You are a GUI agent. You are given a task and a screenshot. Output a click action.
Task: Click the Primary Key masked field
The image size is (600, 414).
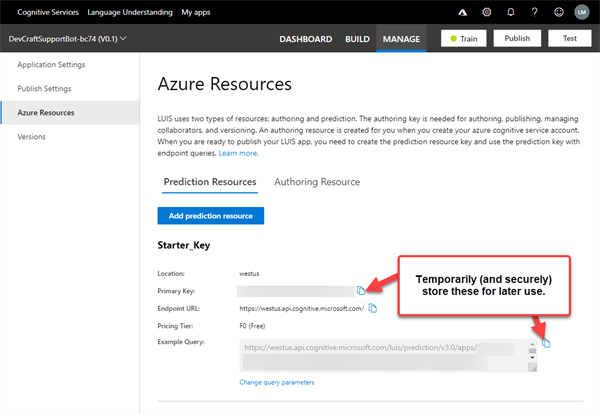(295, 291)
